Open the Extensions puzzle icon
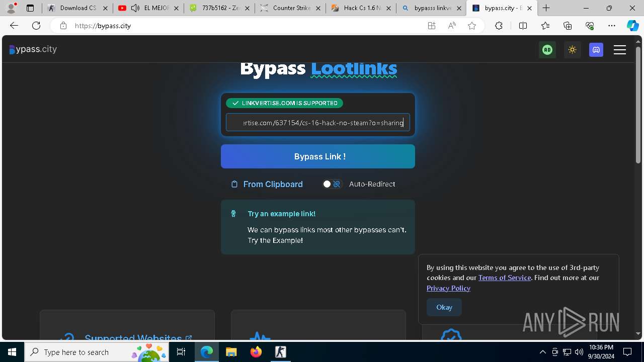 499,26
